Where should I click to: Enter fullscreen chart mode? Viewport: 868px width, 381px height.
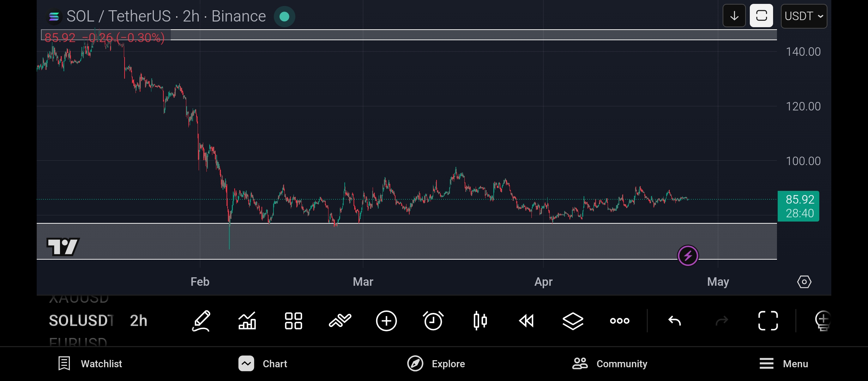(768, 321)
